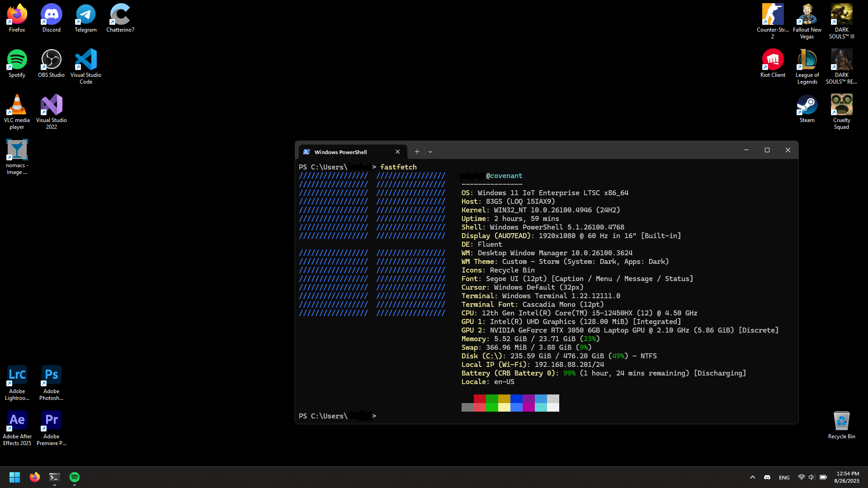Click the 12th Gen Intel CPU line
Viewport: 868px width, 488px height.
coord(579,313)
